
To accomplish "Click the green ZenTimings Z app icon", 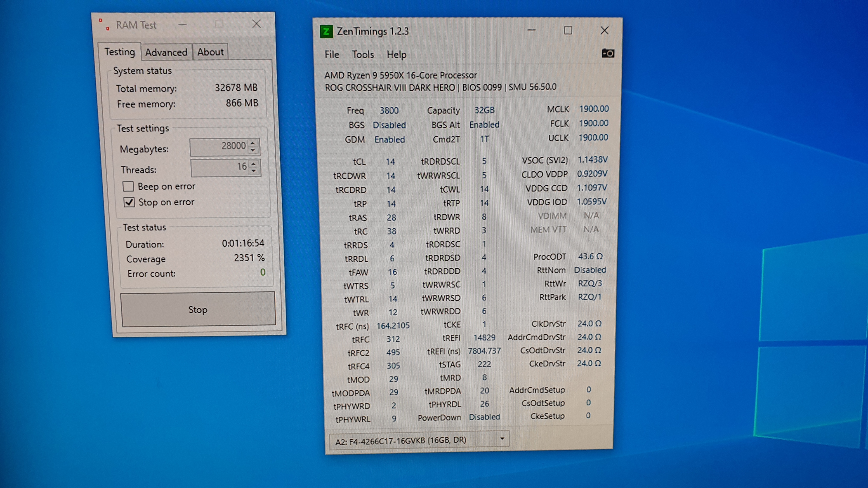I will [x=326, y=32].
